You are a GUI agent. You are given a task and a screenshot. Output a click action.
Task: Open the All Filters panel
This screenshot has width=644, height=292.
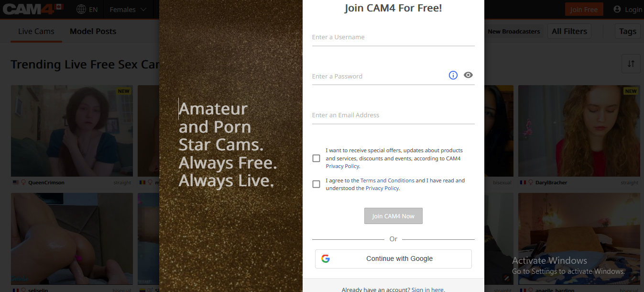pos(569,32)
